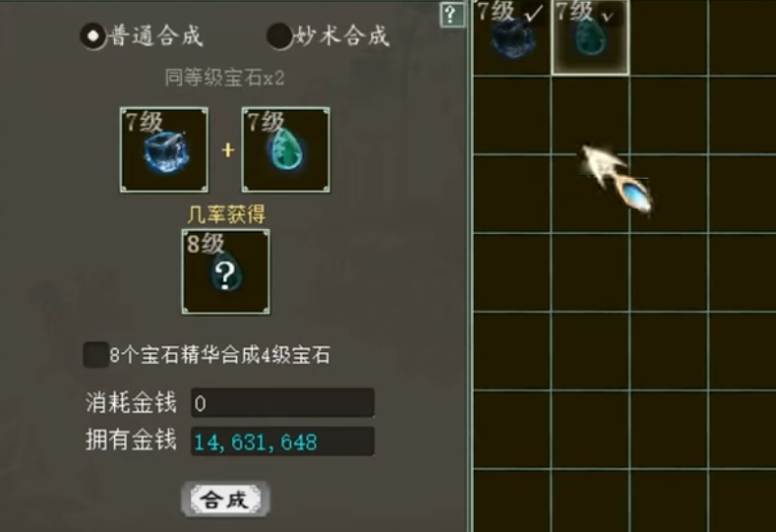The width and height of the screenshot is (776, 532).
Task: Select the green level 7 gem in inventory
Action: click(590, 37)
